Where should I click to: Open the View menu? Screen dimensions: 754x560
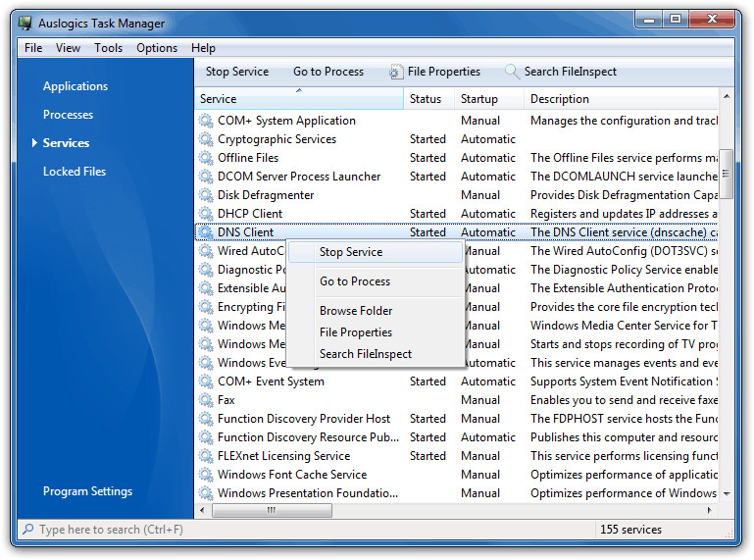(x=68, y=48)
